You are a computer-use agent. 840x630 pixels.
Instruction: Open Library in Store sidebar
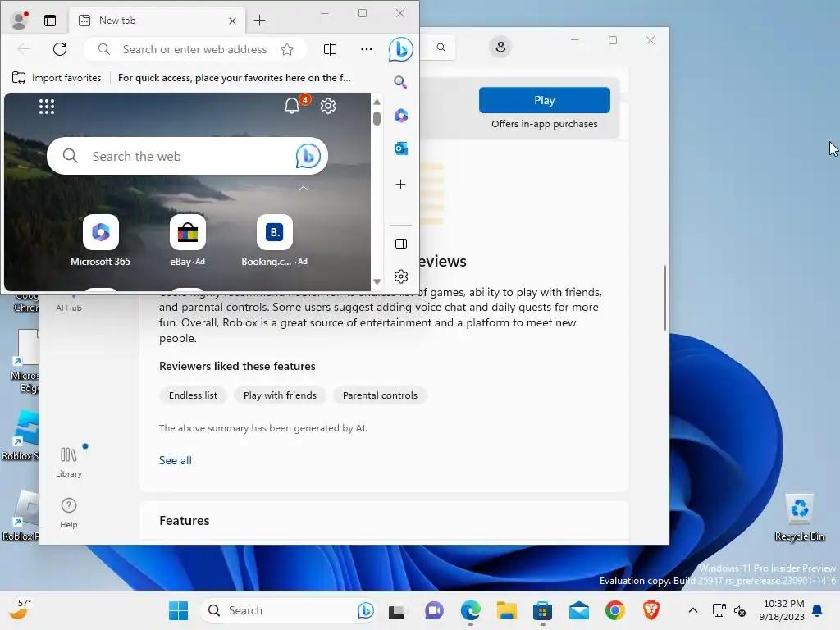[69, 462]
